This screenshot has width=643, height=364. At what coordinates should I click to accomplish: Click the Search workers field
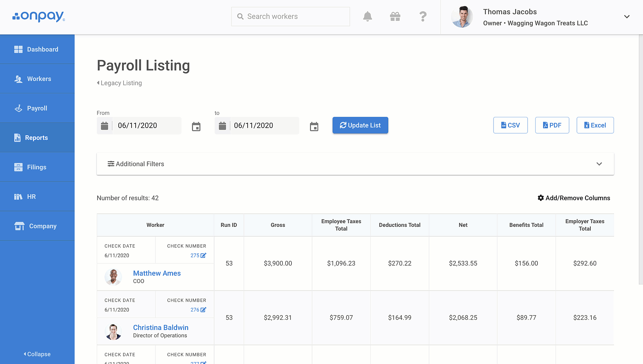[290, 17]
